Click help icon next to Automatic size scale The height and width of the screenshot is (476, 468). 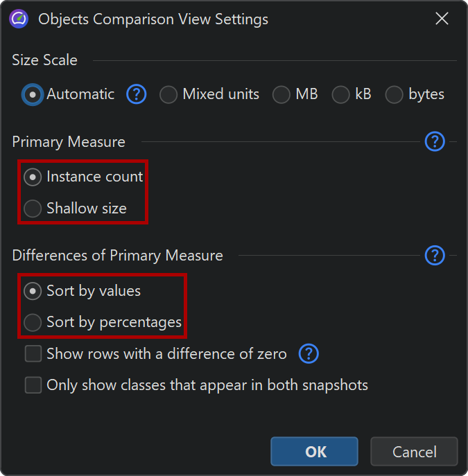(137, 94)
